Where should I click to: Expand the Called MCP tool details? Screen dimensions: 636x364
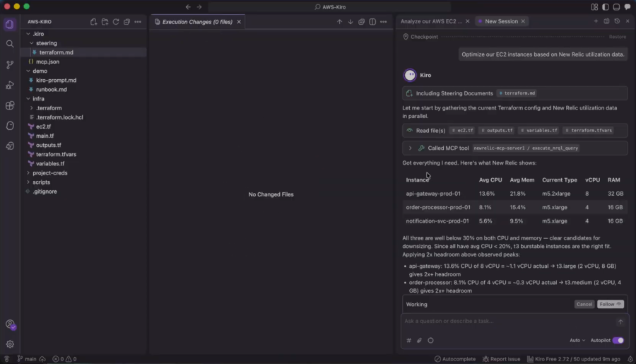tap(410, 148)
